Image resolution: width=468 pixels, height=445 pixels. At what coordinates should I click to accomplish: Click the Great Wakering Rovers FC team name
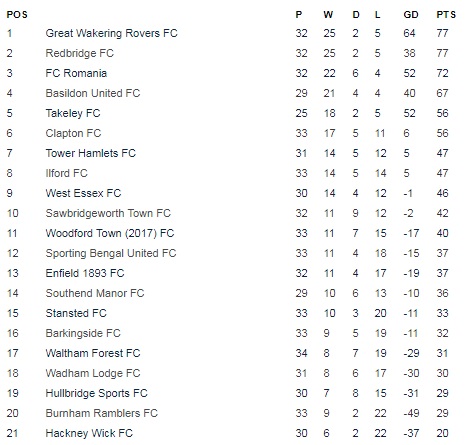click(x=111, y=33)
